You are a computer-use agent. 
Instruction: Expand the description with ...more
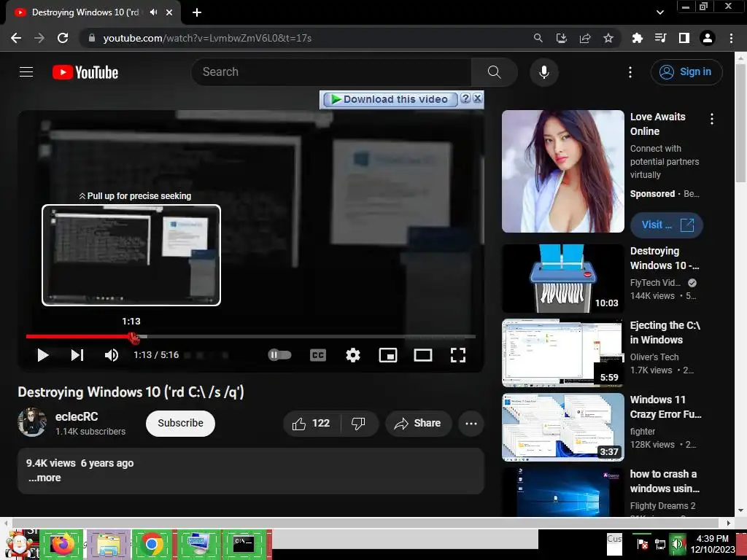(x=44, y=478)
